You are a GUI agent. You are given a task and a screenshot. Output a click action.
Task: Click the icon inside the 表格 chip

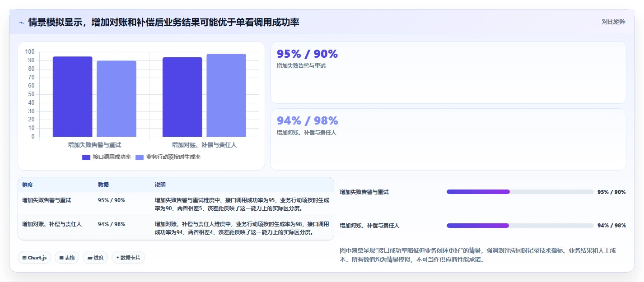coord(61,258)
